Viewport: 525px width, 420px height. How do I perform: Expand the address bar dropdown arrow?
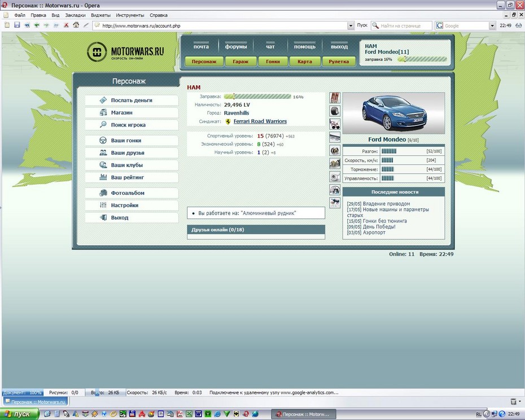click(351, 25)
